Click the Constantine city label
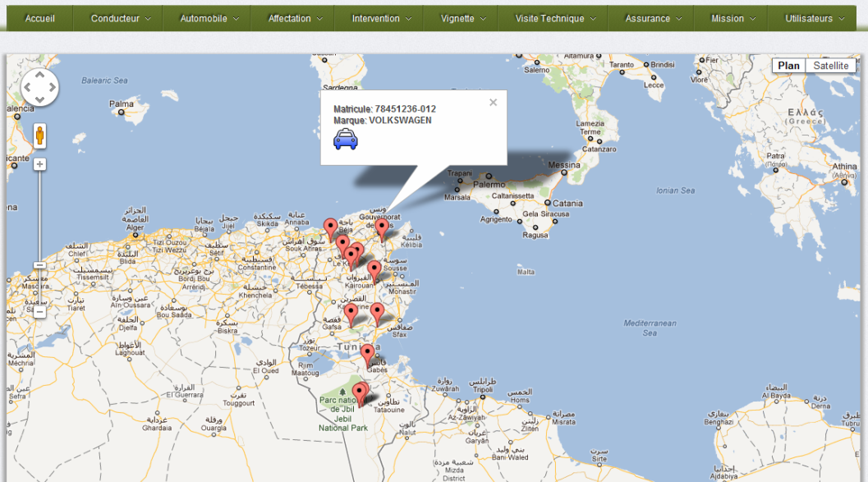Screen dimensions: 868x482 pyautogui.click(x=257, y=268)
